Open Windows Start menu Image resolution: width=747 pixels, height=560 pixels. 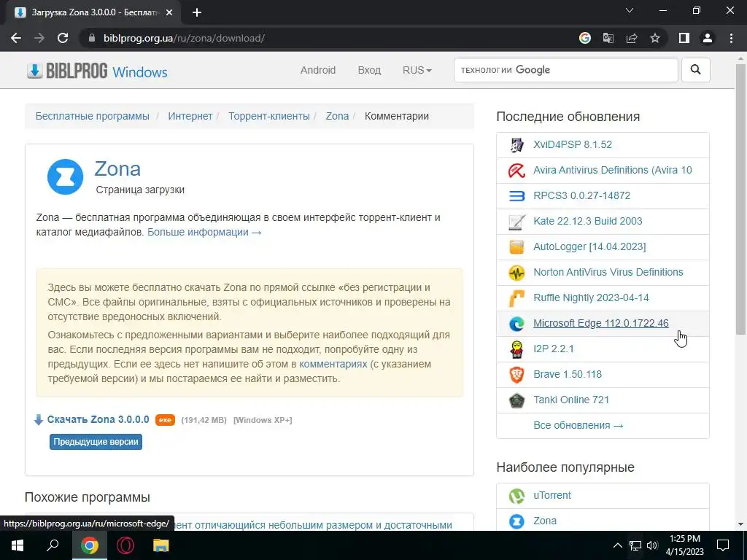[x=18, y=545]
